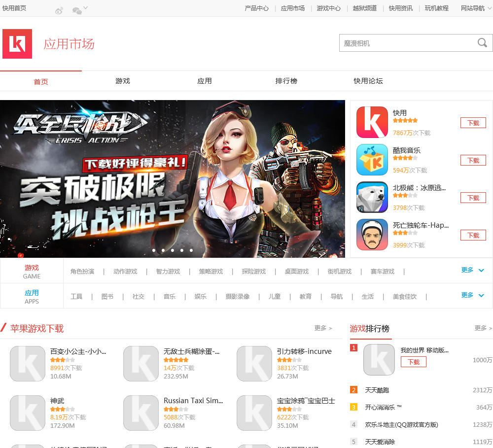Select first banner carousel dot

click(154, 250)
